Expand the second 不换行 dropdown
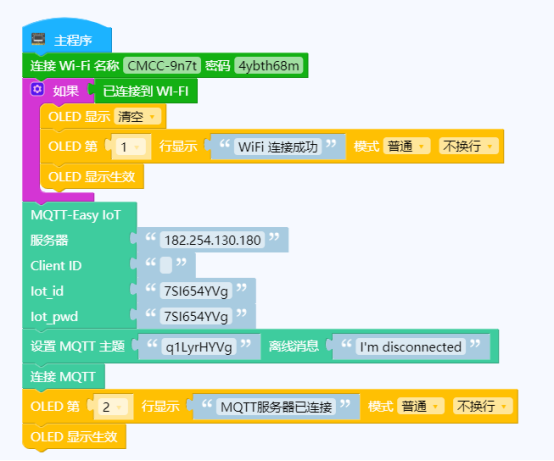The image size is (554, 461). (483, 406)
